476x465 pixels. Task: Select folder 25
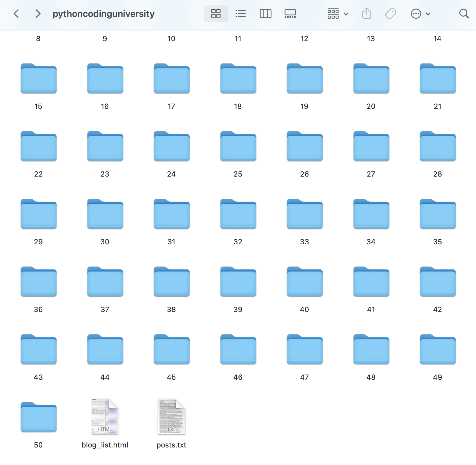pos(238,146)
